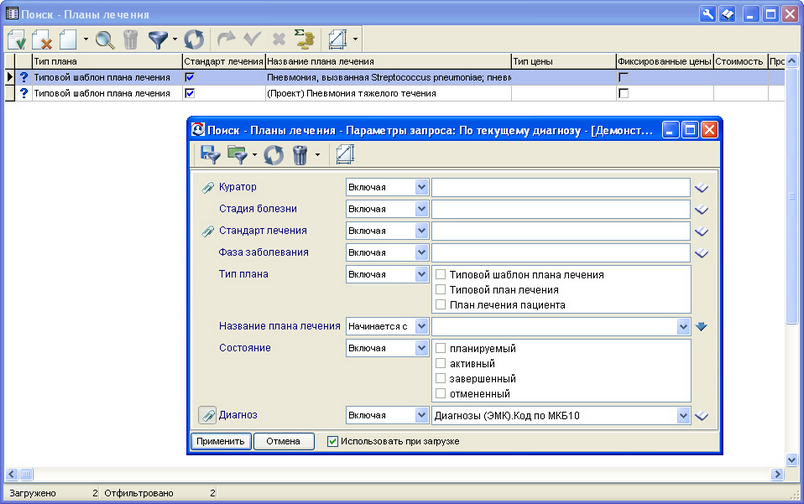Click the funnel filter icon in main toolbar

click(x=158, y=39)
